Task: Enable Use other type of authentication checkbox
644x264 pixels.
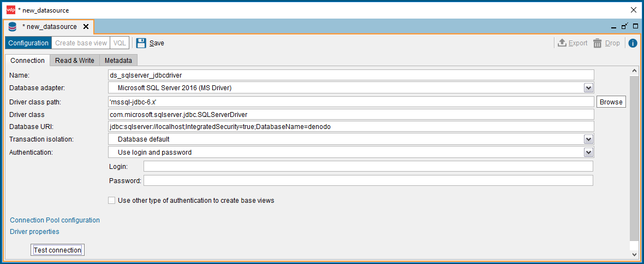Action: (x=112, y=200)
